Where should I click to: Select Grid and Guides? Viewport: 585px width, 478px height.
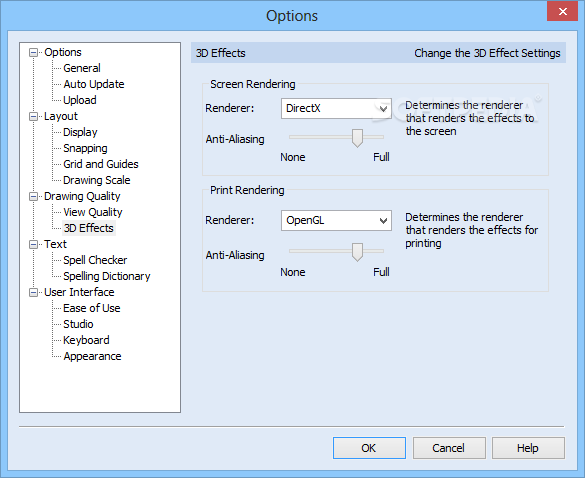(x=101, y=164)
